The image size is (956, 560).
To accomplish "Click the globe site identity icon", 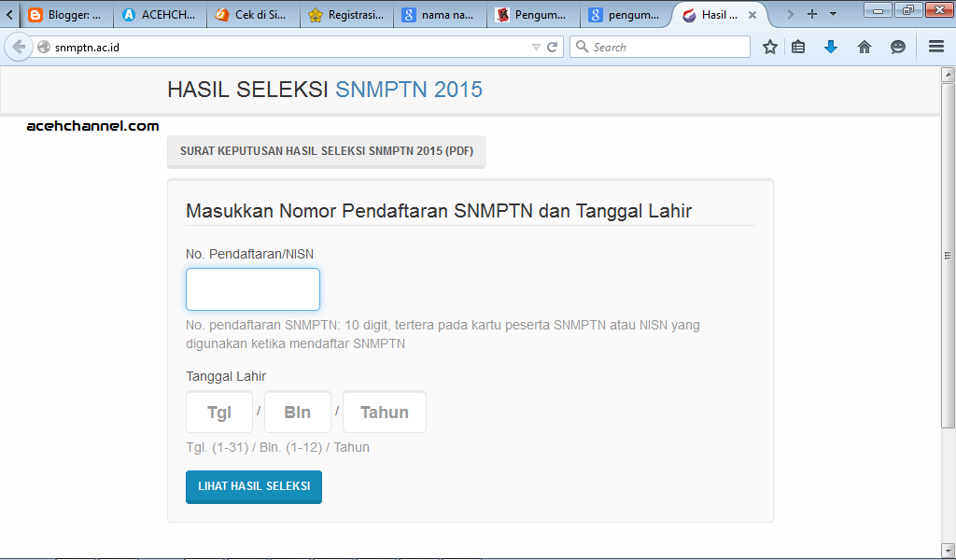I will (44, 47).
